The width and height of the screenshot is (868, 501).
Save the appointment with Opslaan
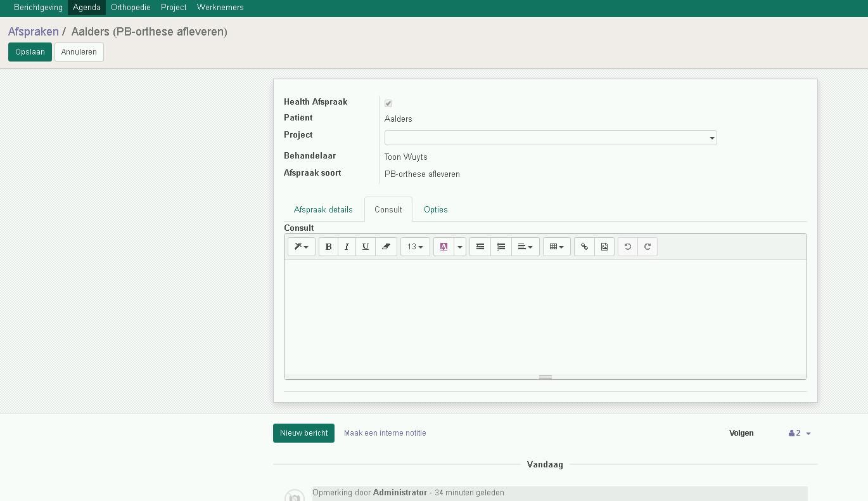pyautogui.click(x=30, y=52)
